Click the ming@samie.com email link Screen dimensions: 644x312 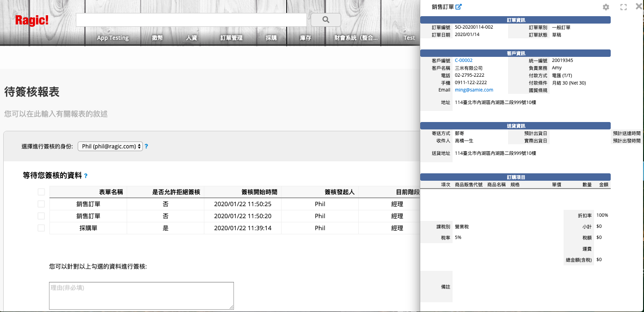(x=474, y=90)
